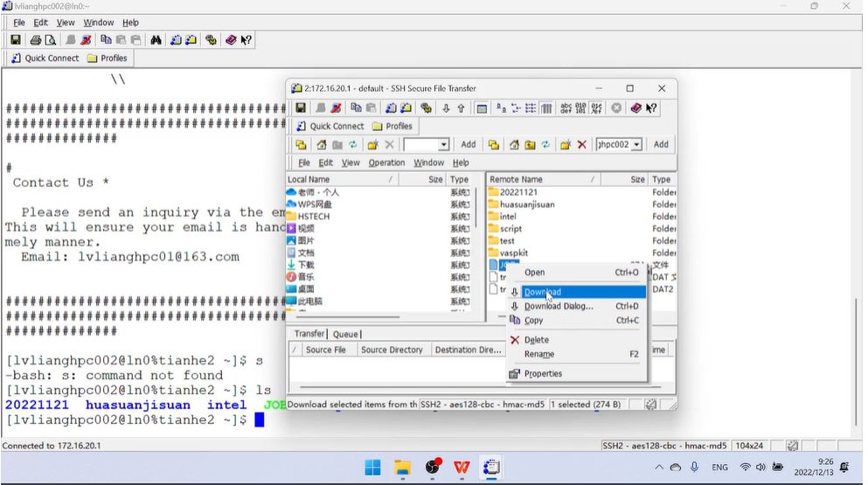Click What's This pointer icon in transfer toolbar
868x485 pixels.
click(651, 108)
